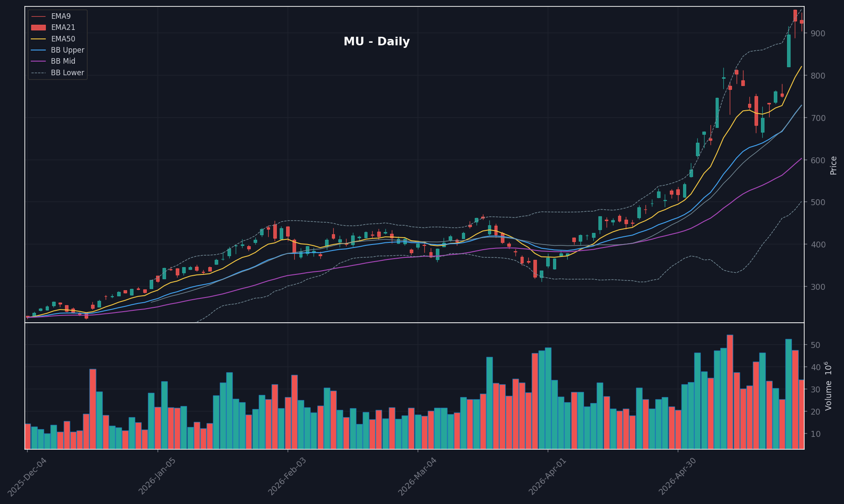Click the 2026-Apr-30 date label
Image resolution: width=844 pixels, height=504 pixels.
click(x=678, y=476)
